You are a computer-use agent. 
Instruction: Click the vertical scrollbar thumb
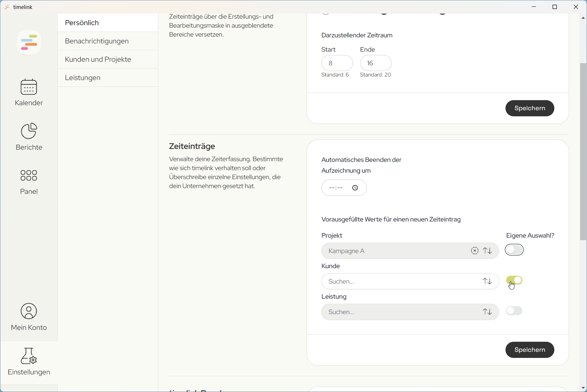point(583,151)
